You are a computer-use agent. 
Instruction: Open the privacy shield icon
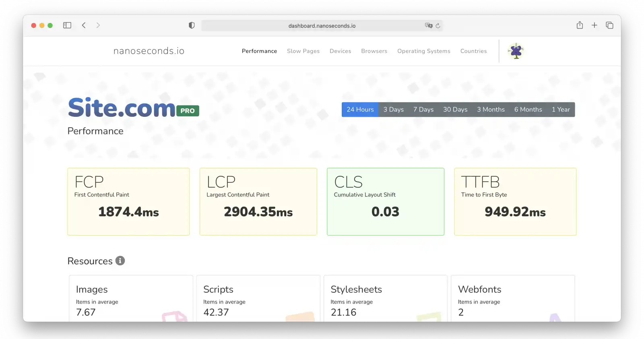[x=192, y=25]
